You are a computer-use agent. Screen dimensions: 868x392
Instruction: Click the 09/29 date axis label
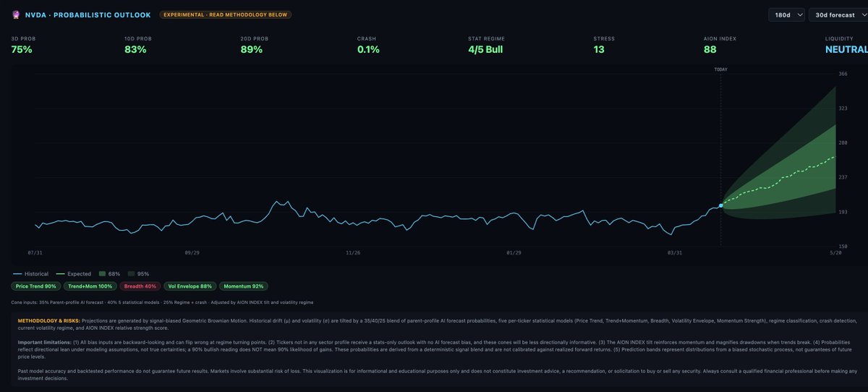(x=192, y=253)
